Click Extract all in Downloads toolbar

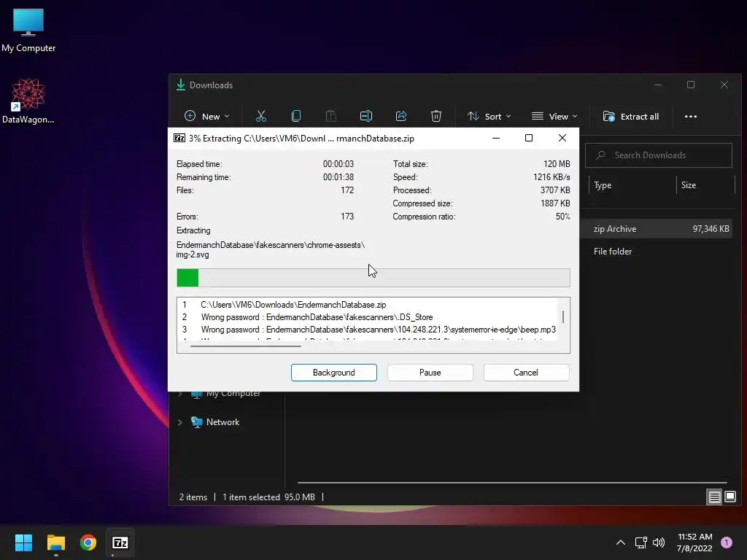pyautogui.click(x=631, y=116)
